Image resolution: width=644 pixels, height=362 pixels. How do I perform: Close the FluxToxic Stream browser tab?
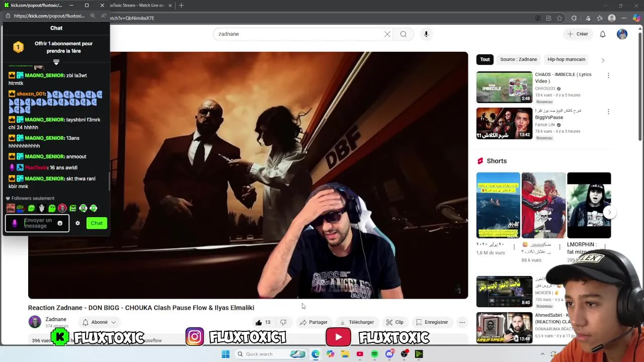[x=170, y=5]
